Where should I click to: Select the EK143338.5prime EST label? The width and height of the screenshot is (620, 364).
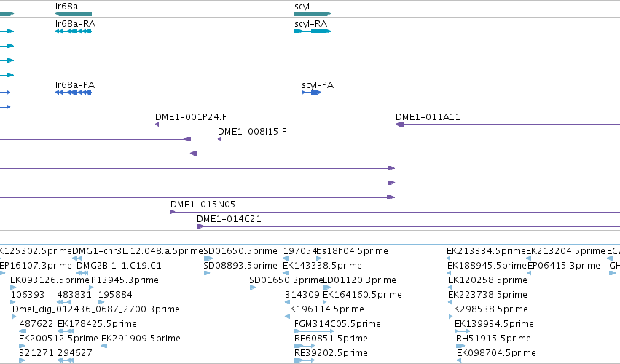pos(322,266)
